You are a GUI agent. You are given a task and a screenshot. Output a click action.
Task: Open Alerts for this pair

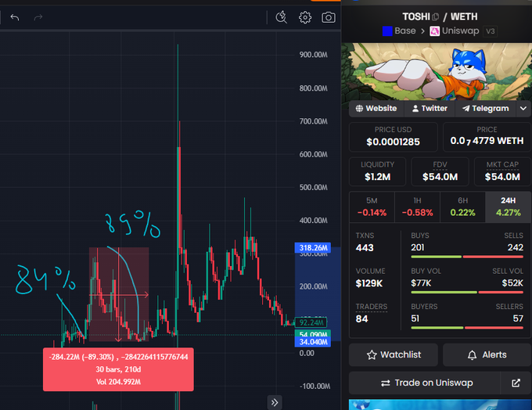click(487, 354)
